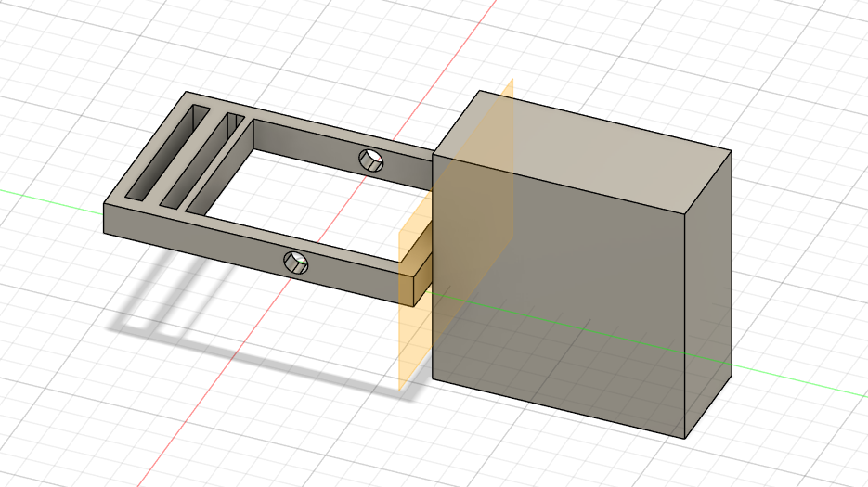This screenshot has height=487, width=868.
Task: Click the box's bottom front edge
Action: (557, 408)
